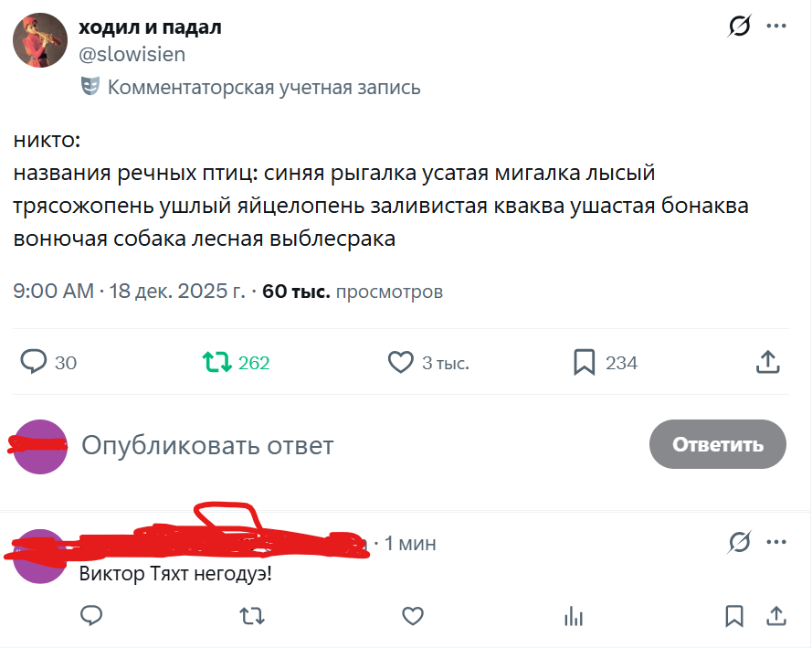Like the main post with 3 тыс. likes
This screenshot has width=812, height=648.
pyautogui.click(x=401, y=363)
